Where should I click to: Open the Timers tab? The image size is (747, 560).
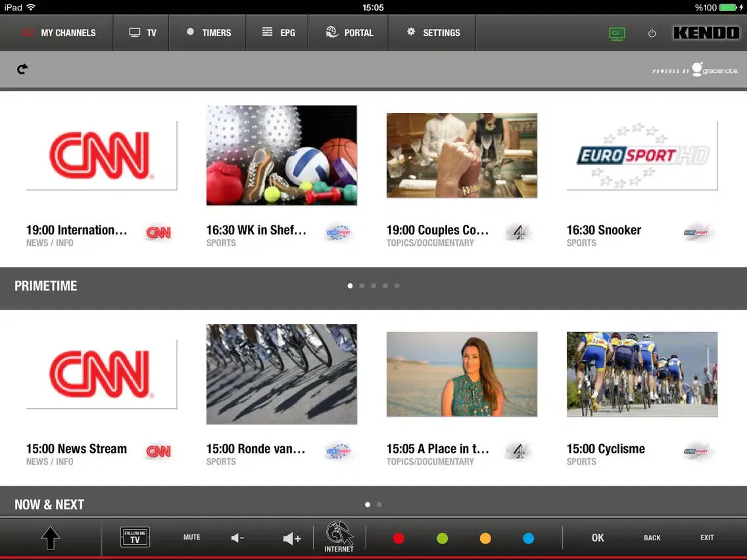click(207, 33)
